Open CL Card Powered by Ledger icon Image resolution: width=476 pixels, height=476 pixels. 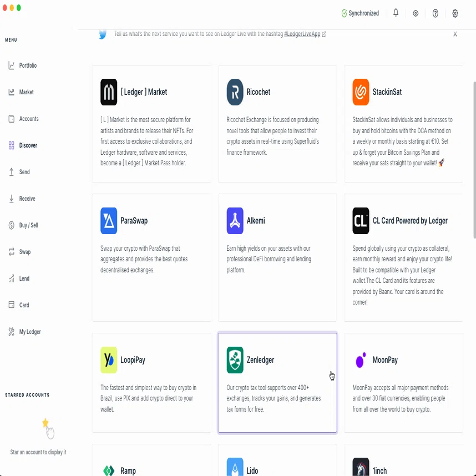point(361,221)
